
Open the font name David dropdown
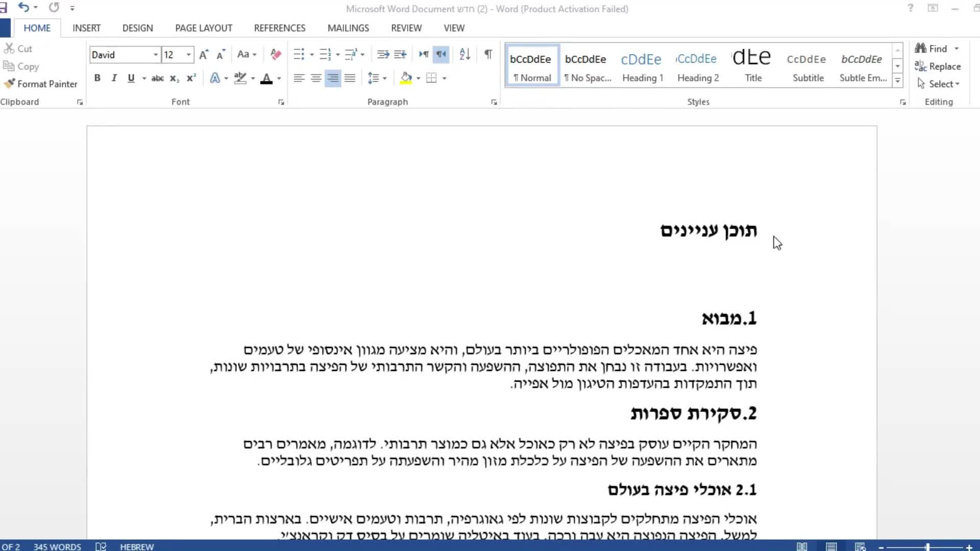[155, 55]
